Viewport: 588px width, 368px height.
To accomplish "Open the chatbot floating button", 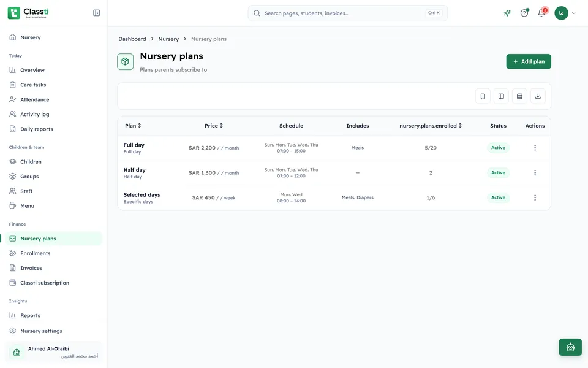I will pos(570,347).
